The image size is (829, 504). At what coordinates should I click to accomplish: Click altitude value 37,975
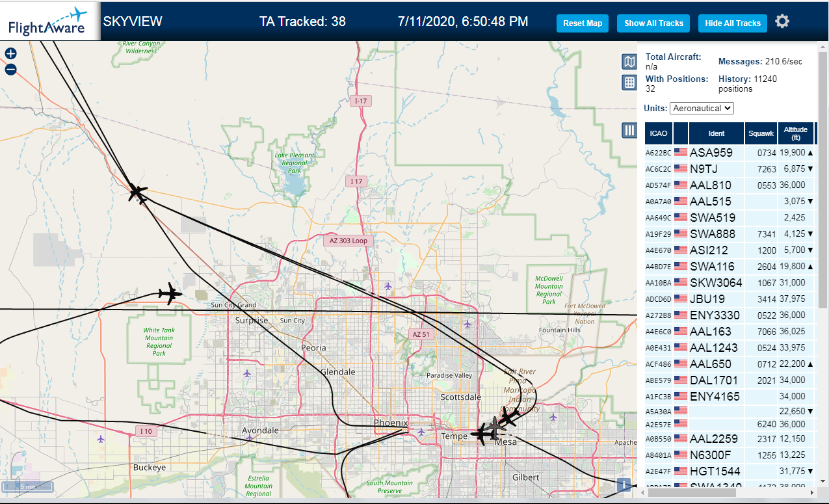[793, 299]
